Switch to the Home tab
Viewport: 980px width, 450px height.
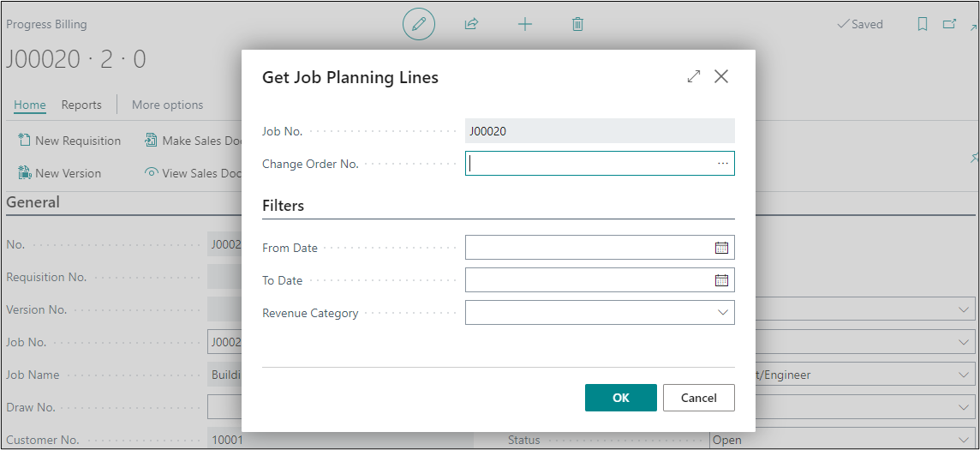30,105
